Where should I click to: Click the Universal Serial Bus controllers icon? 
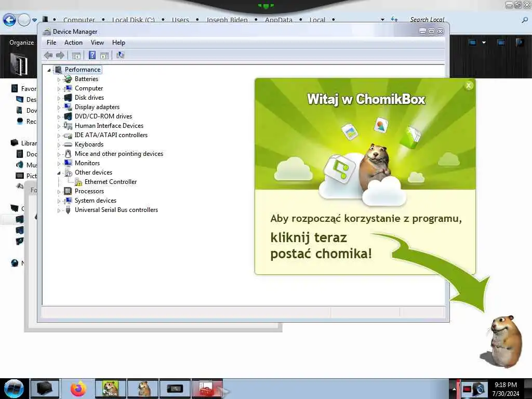pos(68,210)
